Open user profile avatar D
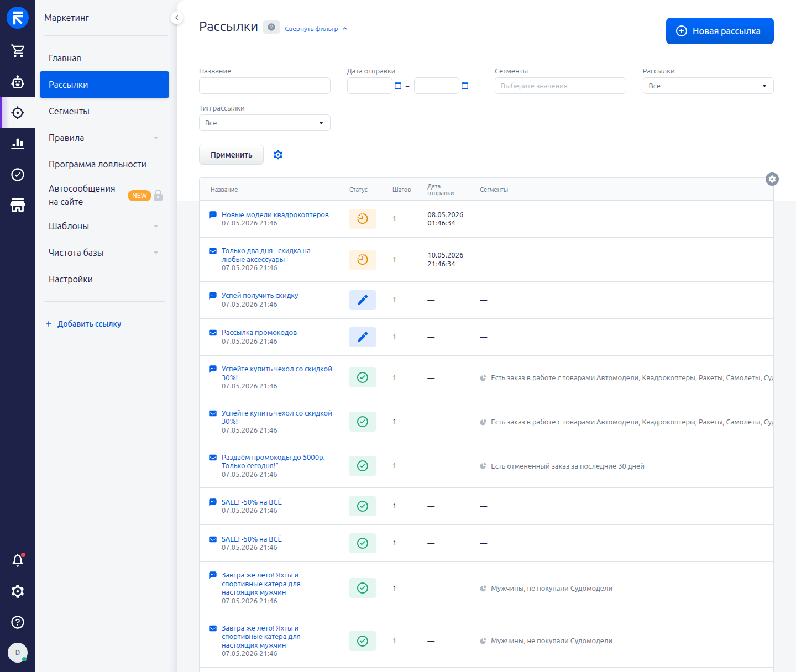 click(x=18, y=653)
